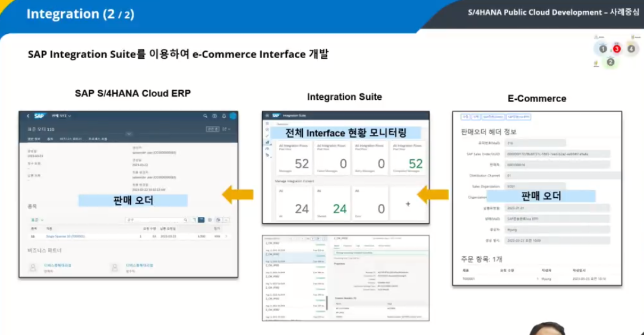The width and height of the screenshot is (644, 335).
Task: Select first tab under order 110 title
Action: (34, 139)
